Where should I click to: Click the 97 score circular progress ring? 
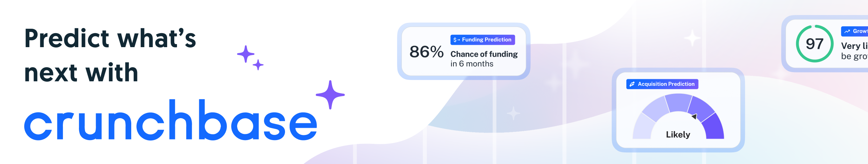coord(815,44)
